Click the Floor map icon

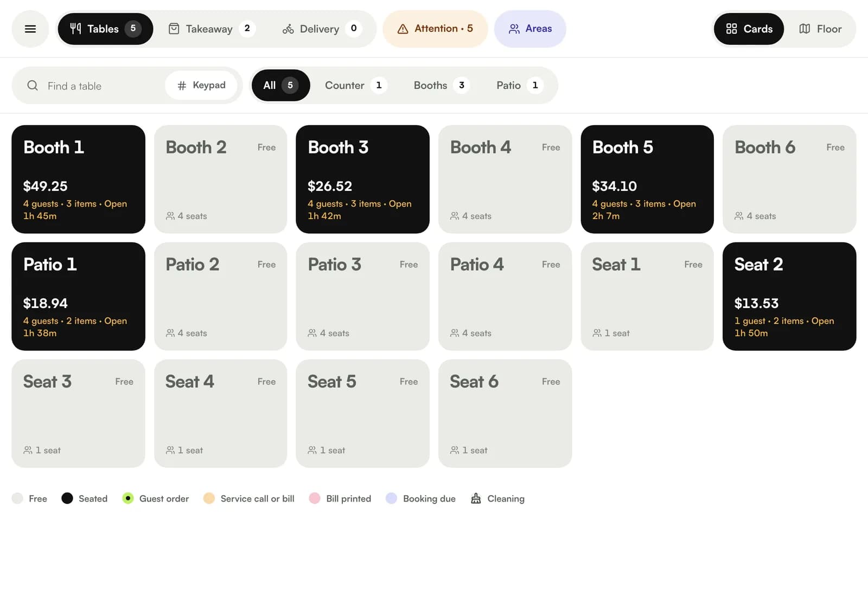(805, 29)
